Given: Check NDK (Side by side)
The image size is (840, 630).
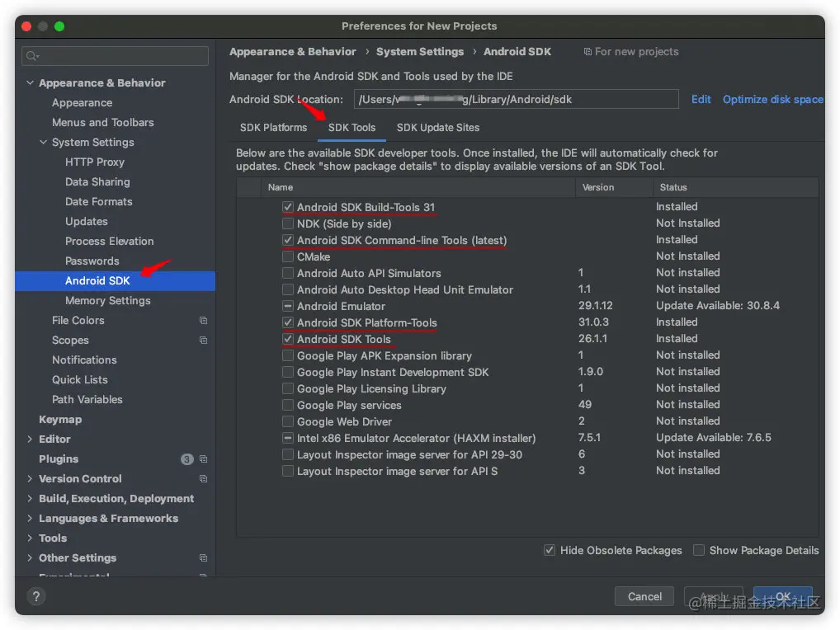Looking at the screenshot, I should [288, 223].
